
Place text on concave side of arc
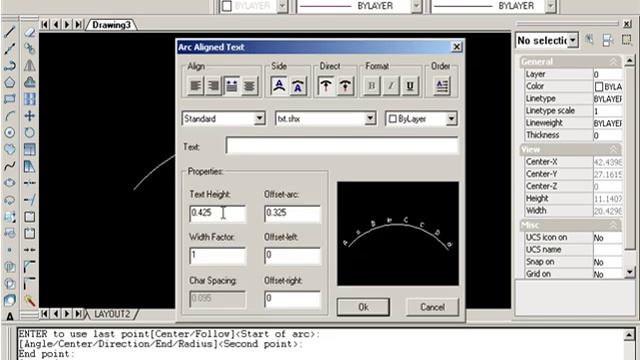[x=298, y=86]
